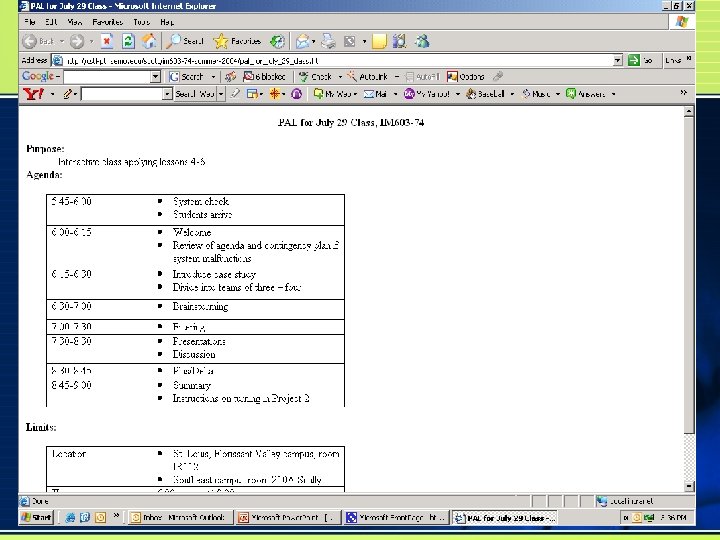Print the page using the printer icon

tap(328, 41)
